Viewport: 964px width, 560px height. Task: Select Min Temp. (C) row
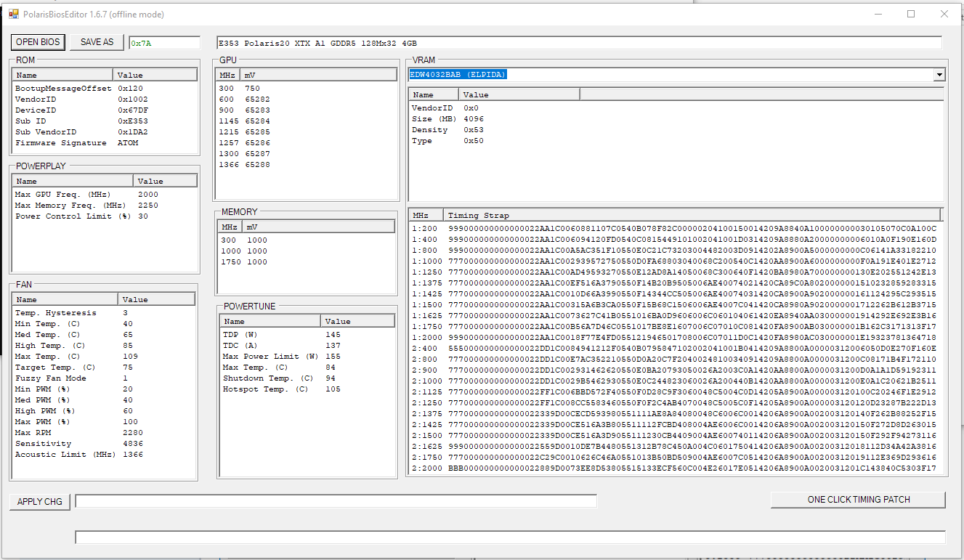[105, 324]
